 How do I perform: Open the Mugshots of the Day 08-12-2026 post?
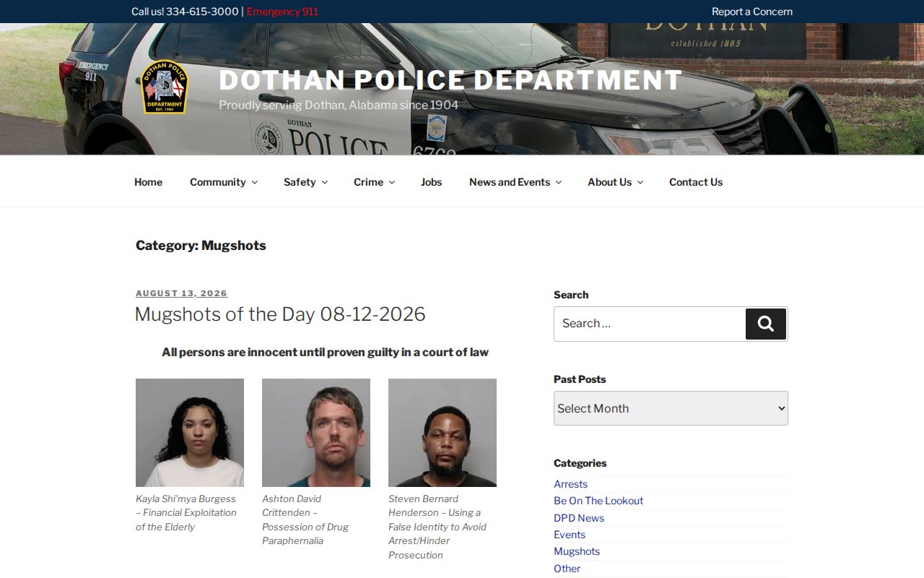pos(280,314)
